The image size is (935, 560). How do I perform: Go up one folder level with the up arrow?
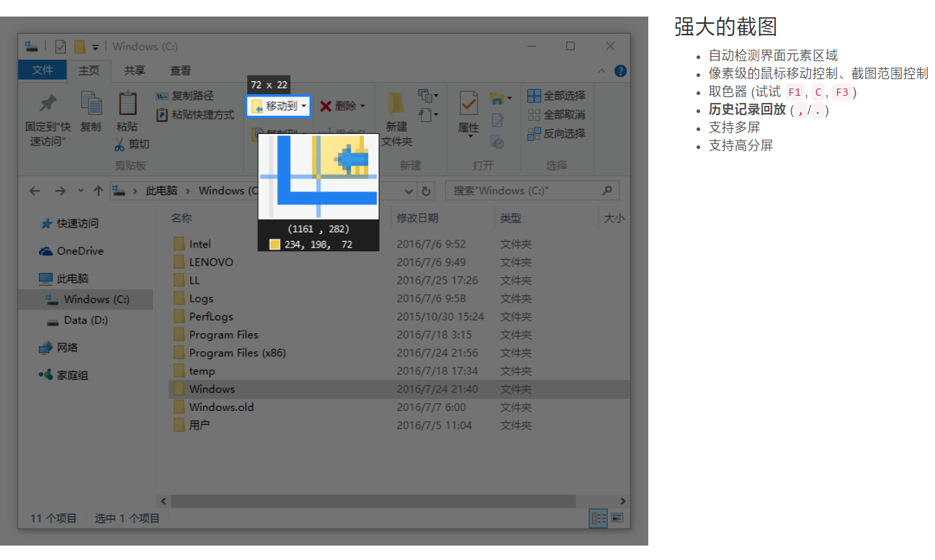tap(98, 191)
